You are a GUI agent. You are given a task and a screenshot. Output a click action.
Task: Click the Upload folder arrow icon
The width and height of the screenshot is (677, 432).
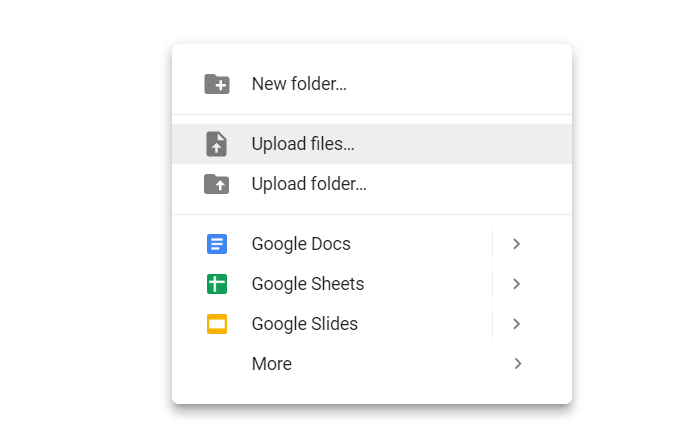point(216,184)
